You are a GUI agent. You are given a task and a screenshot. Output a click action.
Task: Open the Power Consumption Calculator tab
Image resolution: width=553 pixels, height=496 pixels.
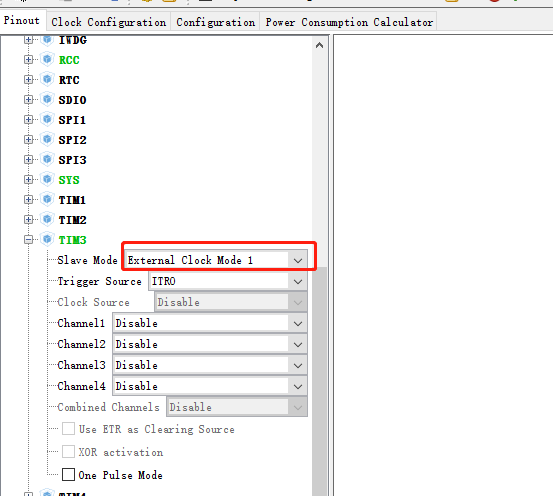pyautogui.click(x=349, y=22)
